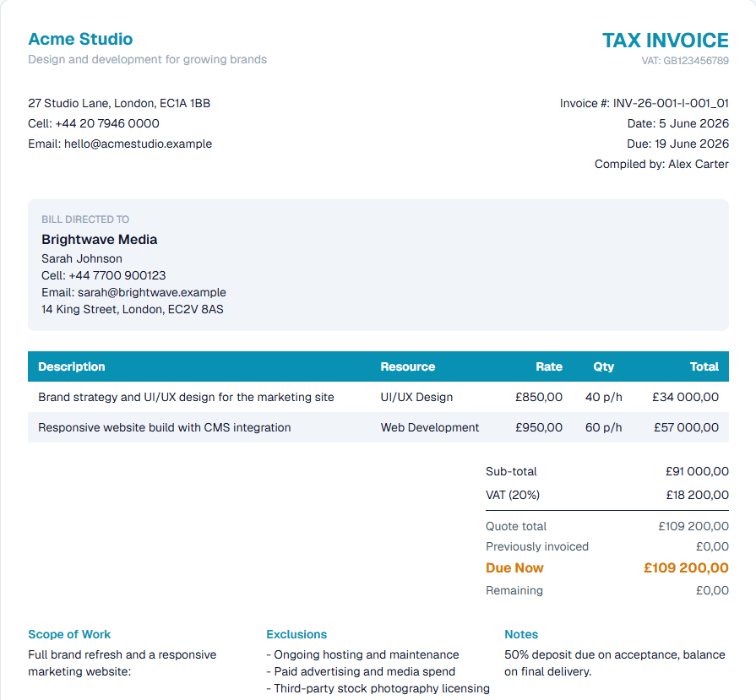
Task: Click the orange Due Now label
Action: (514, 568)
